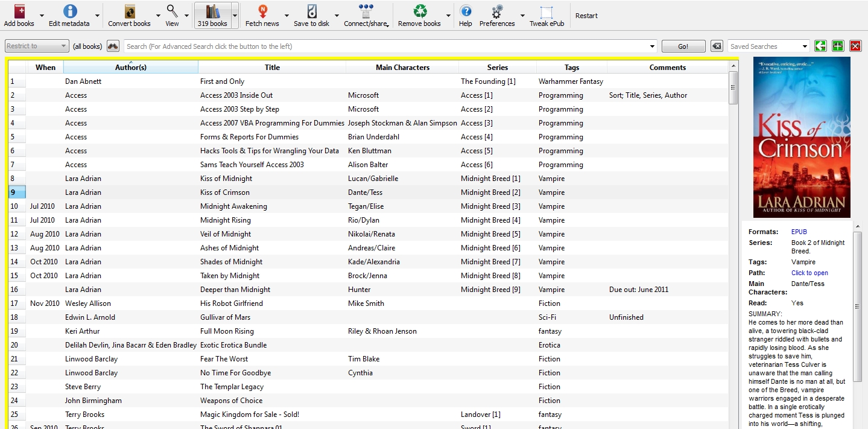Open the Saved Searches combo box
This screenshot has width=868, height=429.
(768, 46)
